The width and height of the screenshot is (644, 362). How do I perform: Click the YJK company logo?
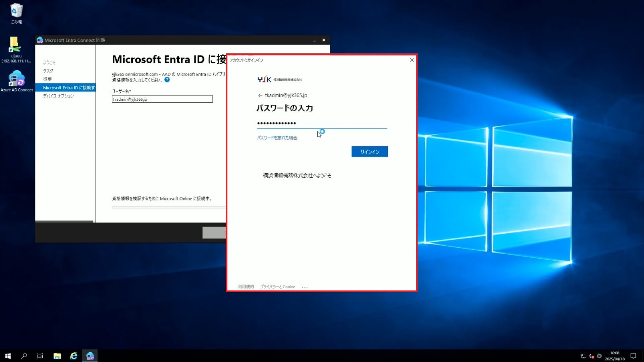[x=279, y=79]
